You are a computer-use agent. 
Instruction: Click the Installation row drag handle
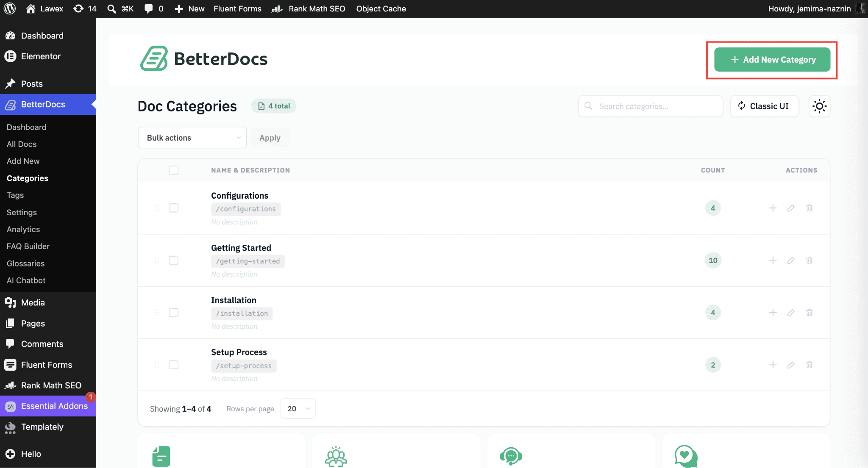coord(157,313)
